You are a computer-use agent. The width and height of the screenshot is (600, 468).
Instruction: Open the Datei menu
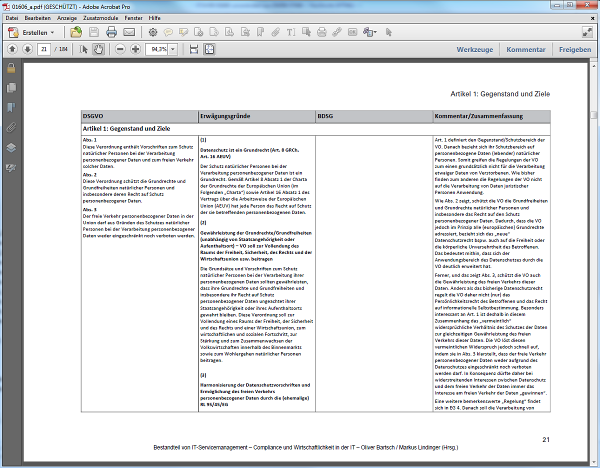point(12,18)
